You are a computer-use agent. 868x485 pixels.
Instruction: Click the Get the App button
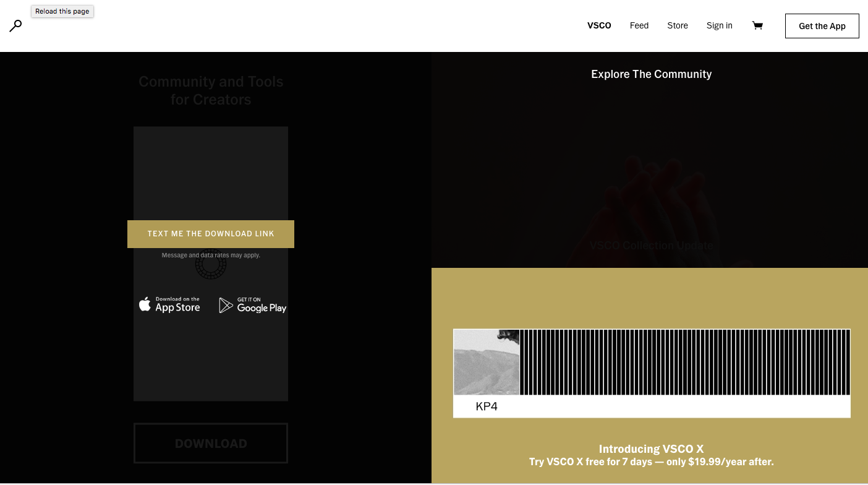822,26
